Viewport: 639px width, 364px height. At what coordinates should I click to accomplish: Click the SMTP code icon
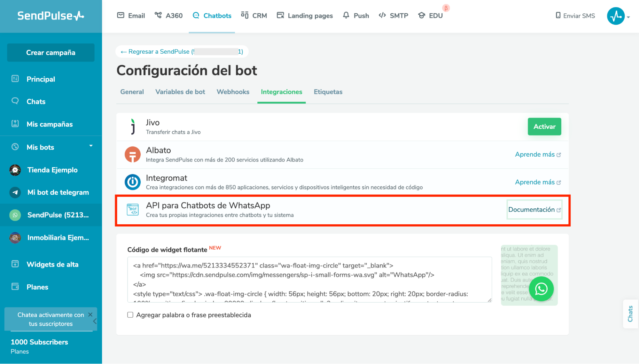coord(382,15)
